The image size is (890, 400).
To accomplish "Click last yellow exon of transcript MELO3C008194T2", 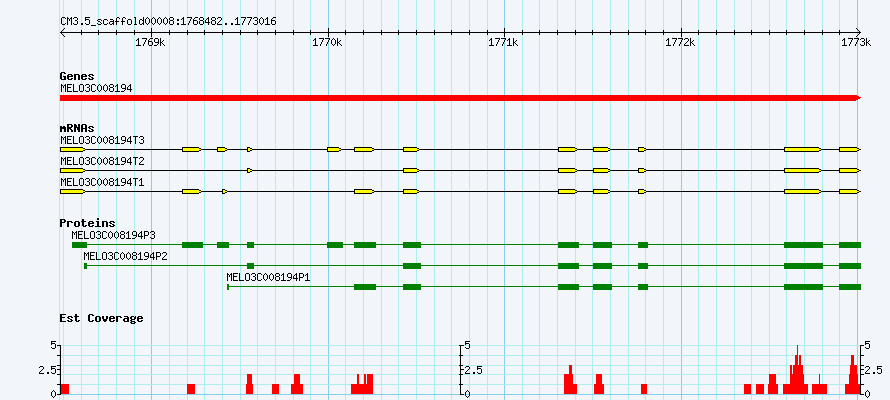I will point(850,170).
